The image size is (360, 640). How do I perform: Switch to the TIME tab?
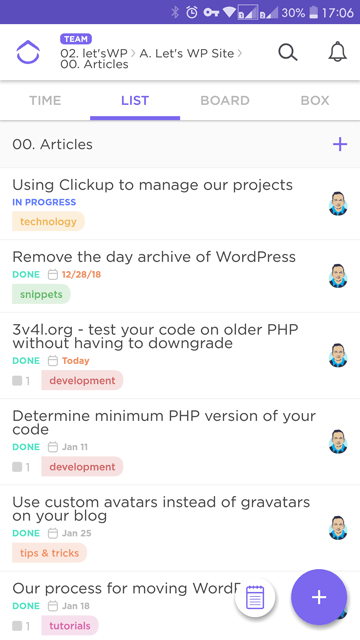[45, 100]
